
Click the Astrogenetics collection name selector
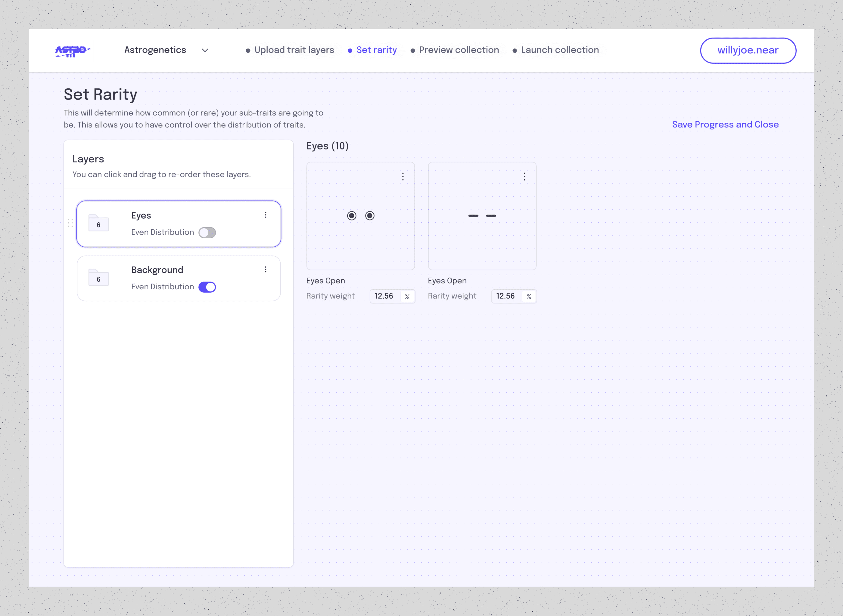[155, 50]
